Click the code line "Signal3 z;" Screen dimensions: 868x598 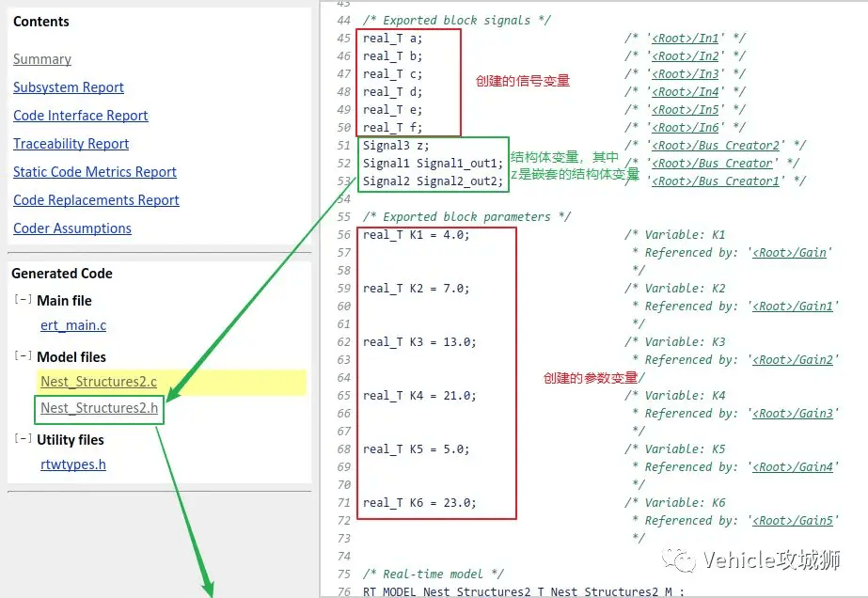[x=396, y=145]
